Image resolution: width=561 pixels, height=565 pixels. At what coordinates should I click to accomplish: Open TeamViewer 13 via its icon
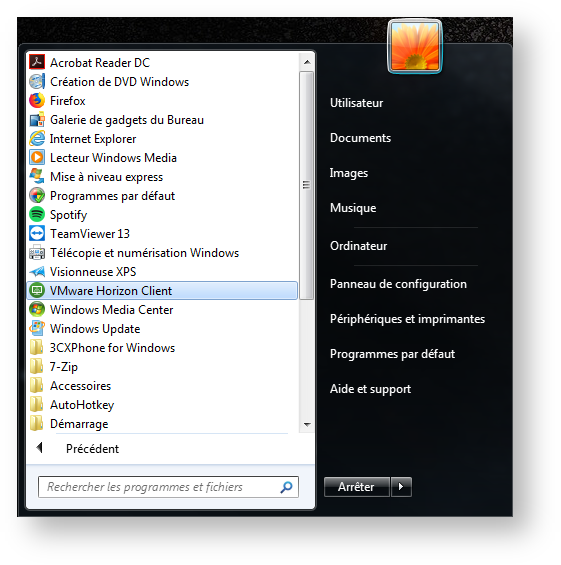[37, 233]
